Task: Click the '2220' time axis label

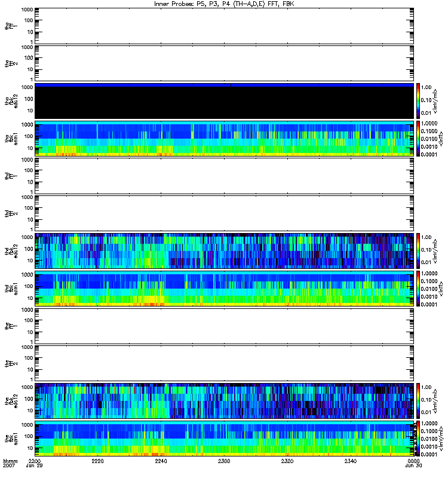Action: pyautogui.click(x=97, y=461)
